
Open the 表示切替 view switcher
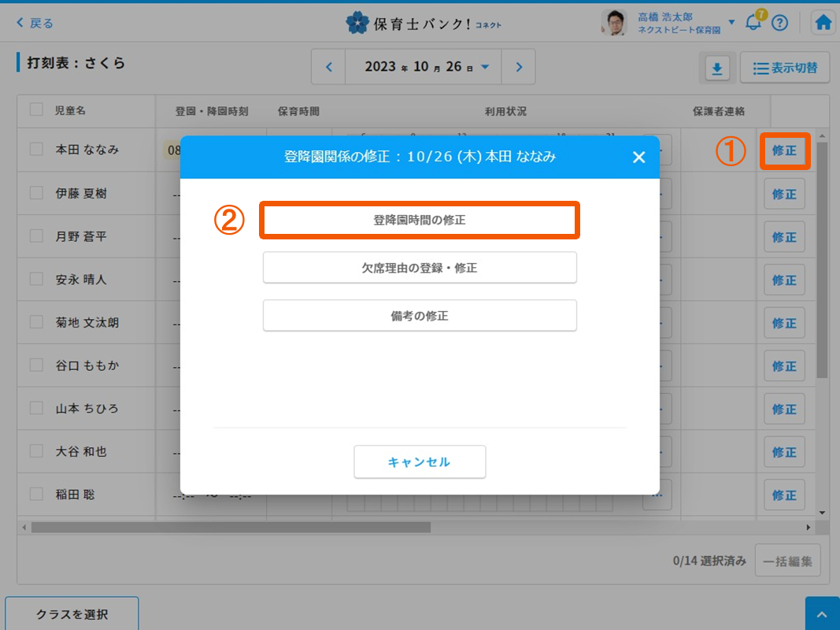(x=785, y=69)
